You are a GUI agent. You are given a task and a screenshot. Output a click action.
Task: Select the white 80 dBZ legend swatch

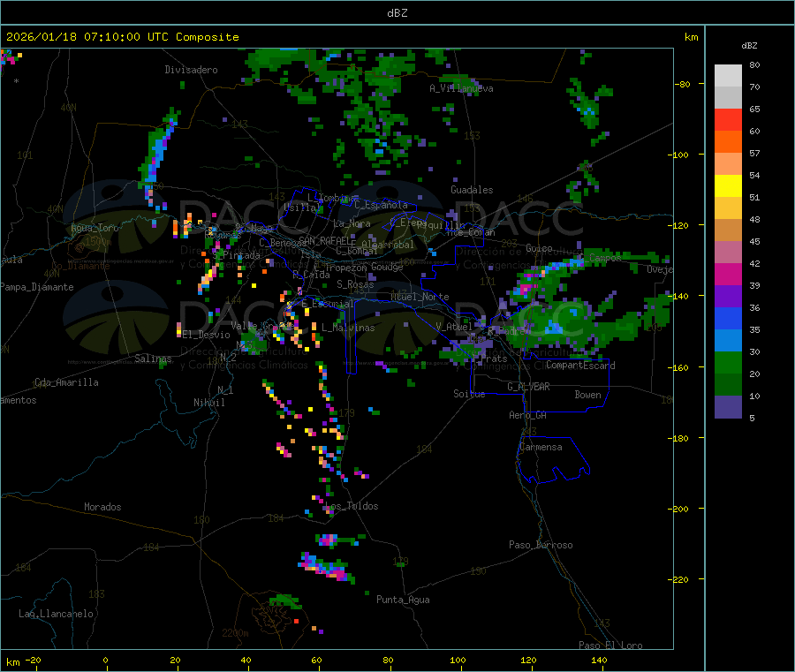728,76
